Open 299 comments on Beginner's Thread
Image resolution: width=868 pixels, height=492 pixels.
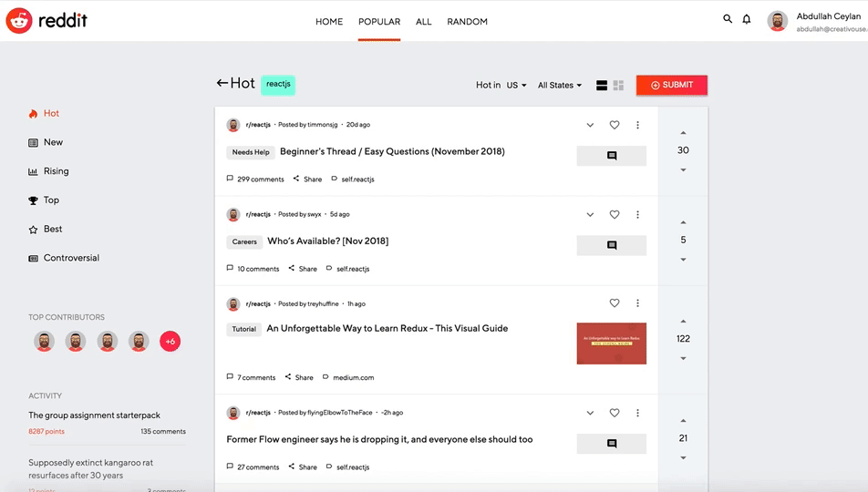[x=255, y=179]
